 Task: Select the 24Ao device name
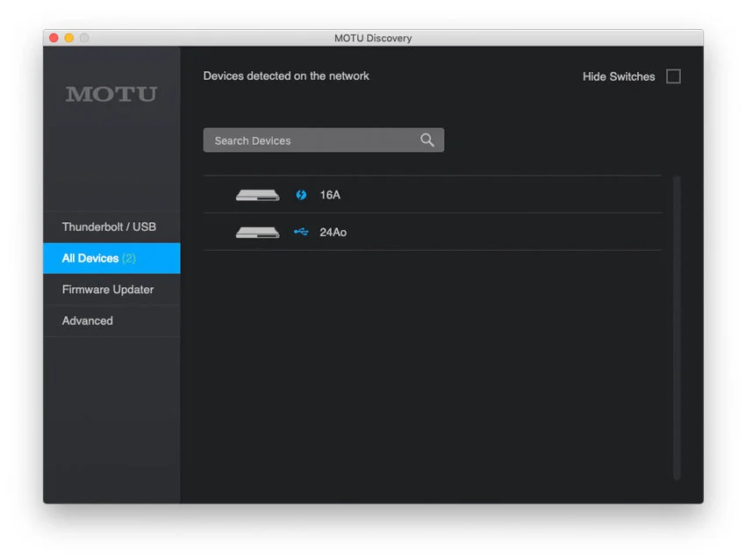point(333,233)
